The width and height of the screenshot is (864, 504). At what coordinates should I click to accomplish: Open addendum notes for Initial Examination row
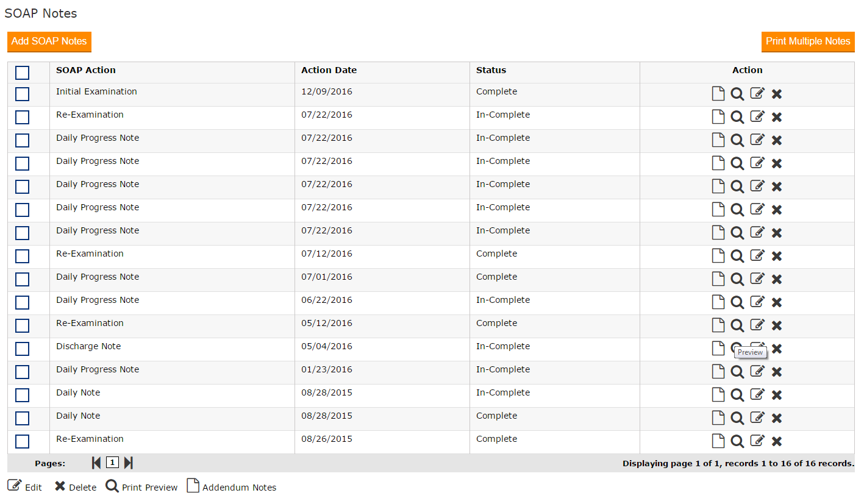[x=718, y=94]
